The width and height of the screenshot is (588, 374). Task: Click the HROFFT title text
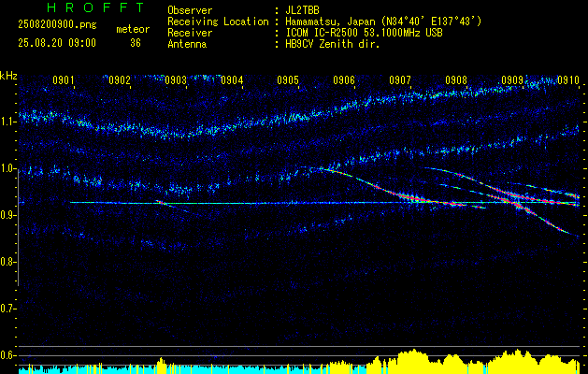point(95,7)
